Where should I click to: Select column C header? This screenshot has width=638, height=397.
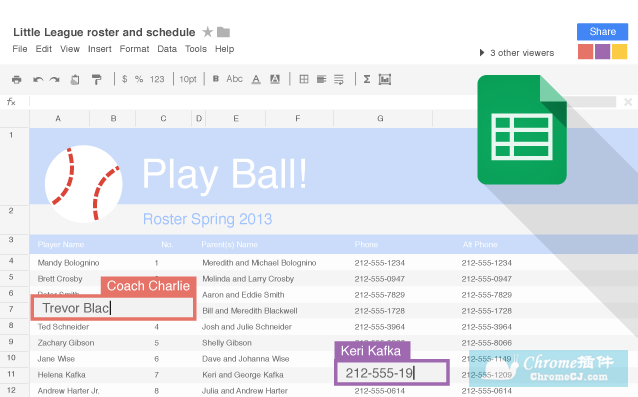coord(163,118)
